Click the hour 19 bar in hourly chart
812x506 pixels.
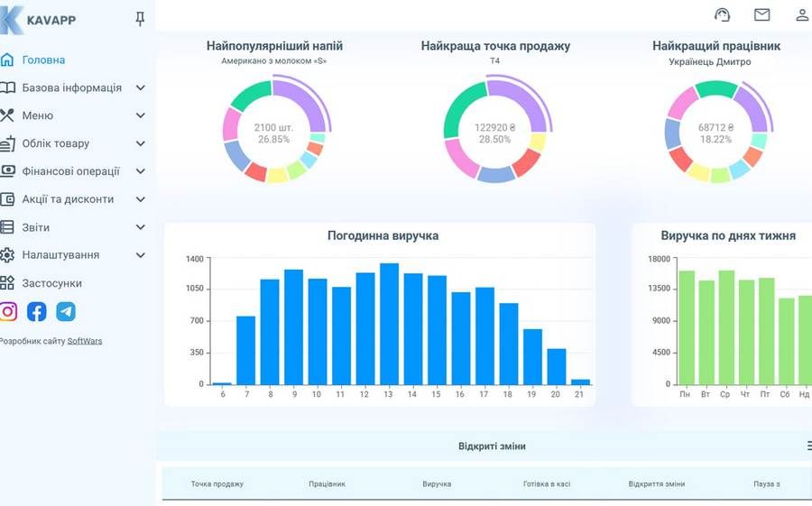[532, 357]
